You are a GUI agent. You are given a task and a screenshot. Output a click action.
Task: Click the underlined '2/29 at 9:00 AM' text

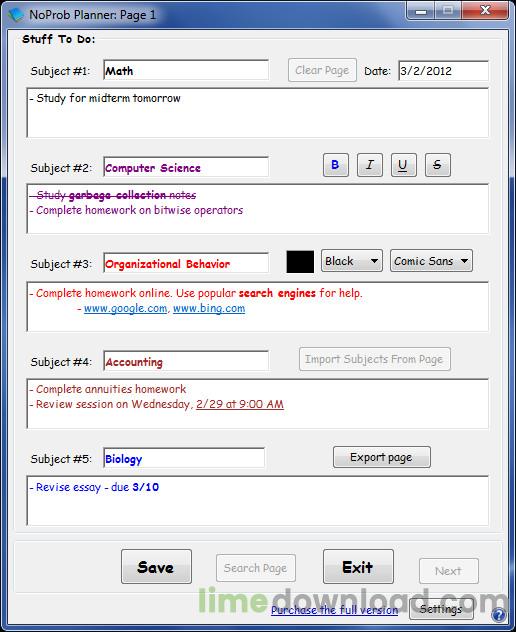(x=240, y=404)
